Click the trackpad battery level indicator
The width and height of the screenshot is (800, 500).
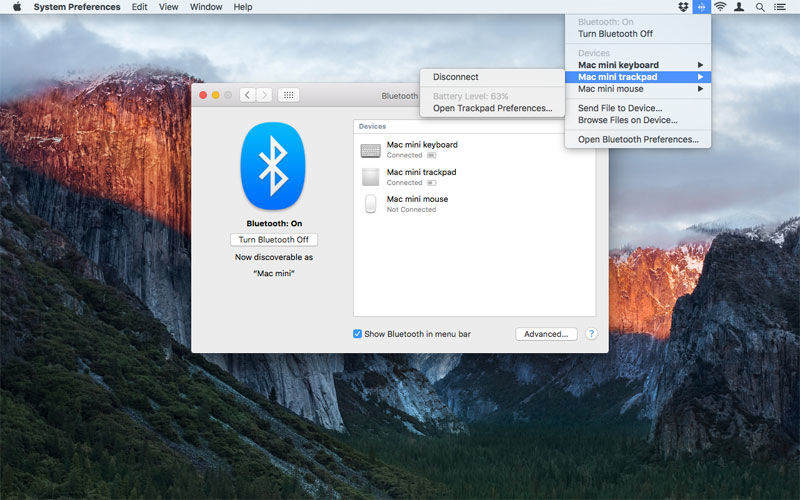432,183
